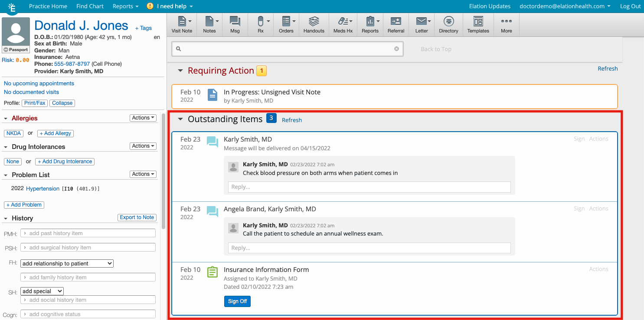Toggle the NKDA allergy status
This screenshot has height=320, width=644.
pos(13,133)
